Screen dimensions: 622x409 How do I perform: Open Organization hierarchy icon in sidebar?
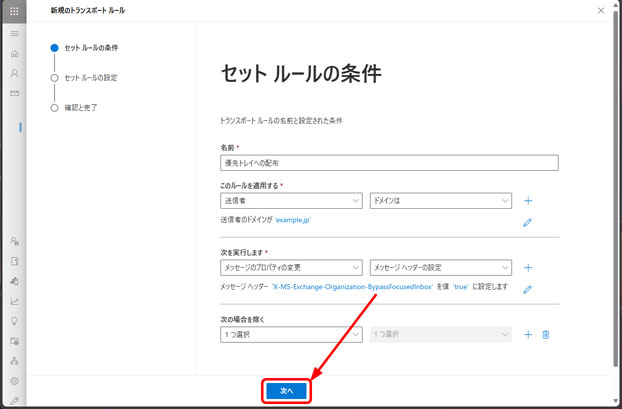point(14,361)
